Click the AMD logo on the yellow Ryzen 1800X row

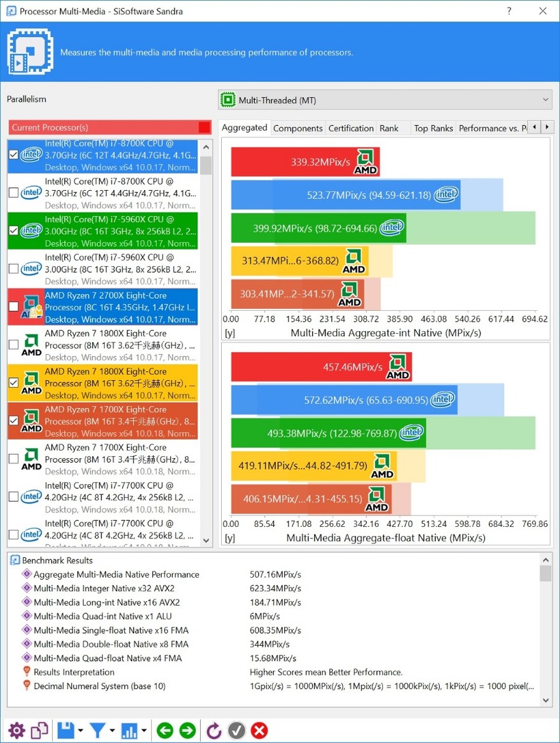pos(31,383)
